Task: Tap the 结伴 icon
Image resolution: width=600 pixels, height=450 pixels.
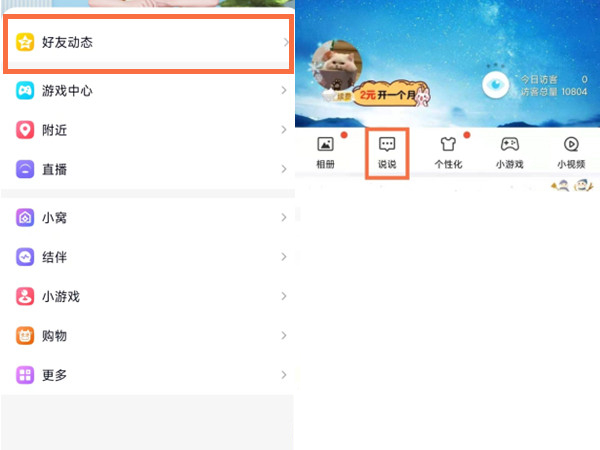Action: (x=25, y=257)
